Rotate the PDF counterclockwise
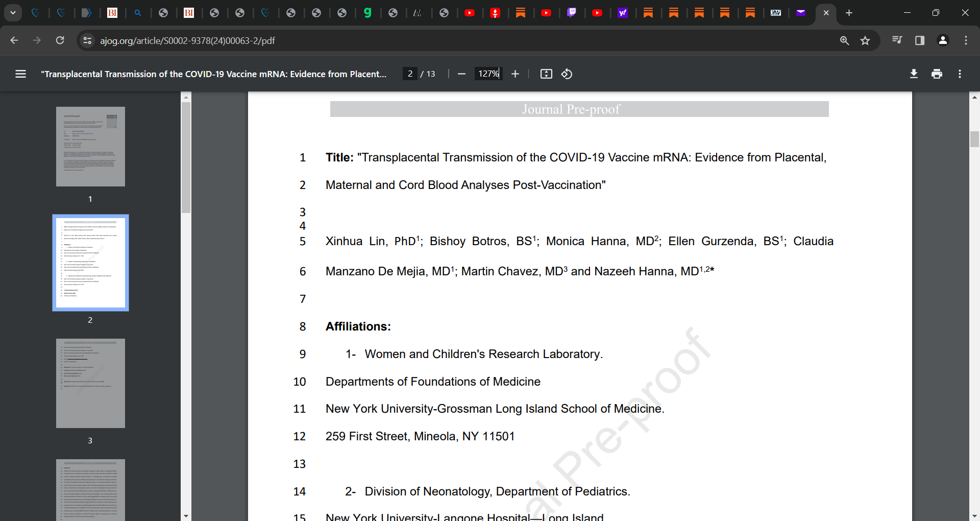Image resolution: width=980 pixels, height=521 pixels. (x=567, y=74)
